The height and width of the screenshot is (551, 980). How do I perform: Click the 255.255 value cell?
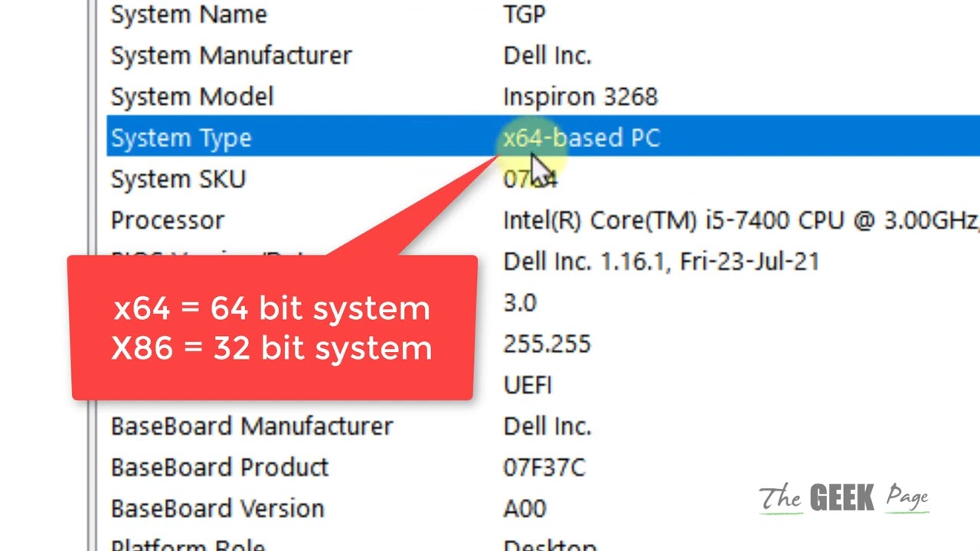[x=547, y=344]
